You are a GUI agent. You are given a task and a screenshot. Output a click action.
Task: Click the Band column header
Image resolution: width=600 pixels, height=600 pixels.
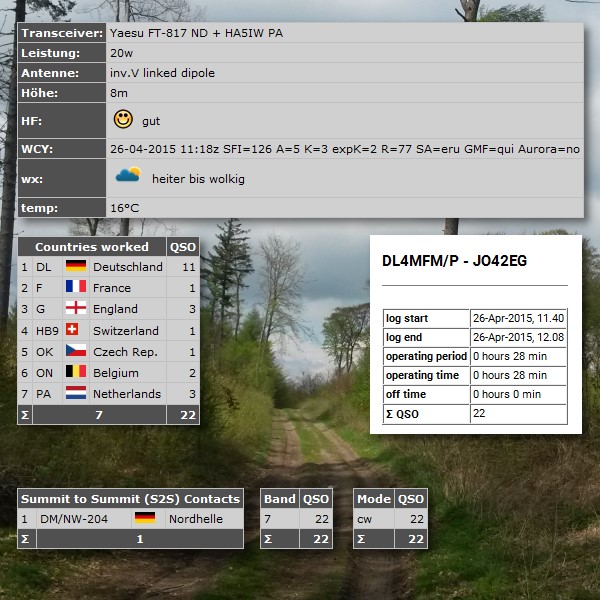tap(280, 498)
